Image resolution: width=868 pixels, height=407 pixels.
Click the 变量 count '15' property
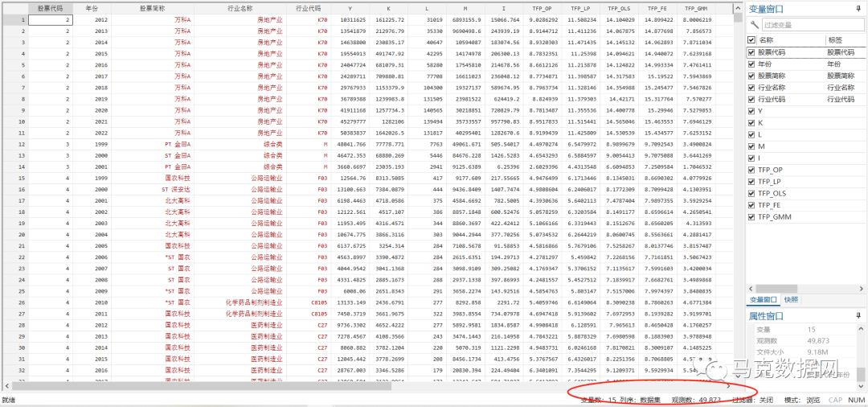pyautogui.click(x=811, y=329)
